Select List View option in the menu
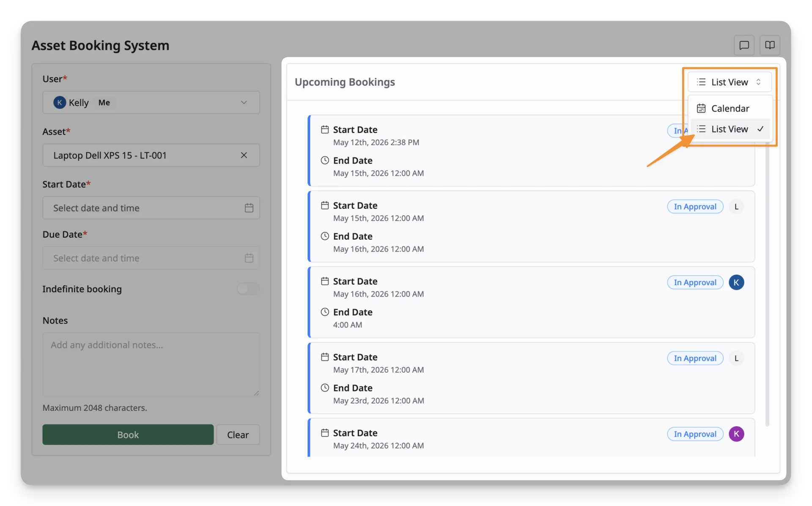The image size is (812, 506). point(730,129)
